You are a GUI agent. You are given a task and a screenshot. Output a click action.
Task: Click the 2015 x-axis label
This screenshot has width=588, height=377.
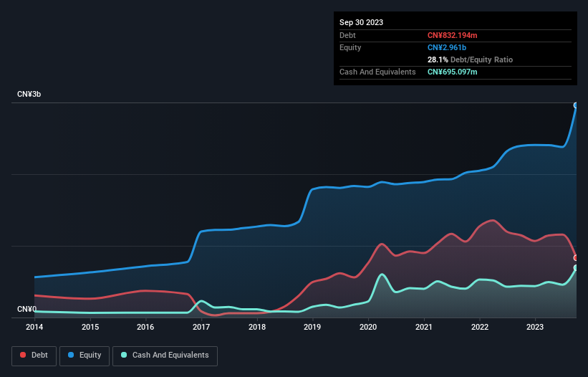(x=90, y=327)
